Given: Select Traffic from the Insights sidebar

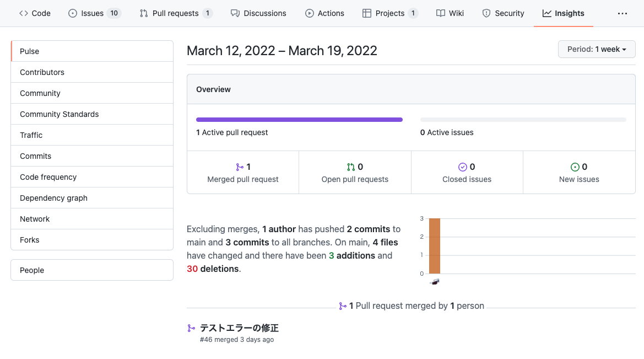Looking at the screenshot, I should coord(31,135).
